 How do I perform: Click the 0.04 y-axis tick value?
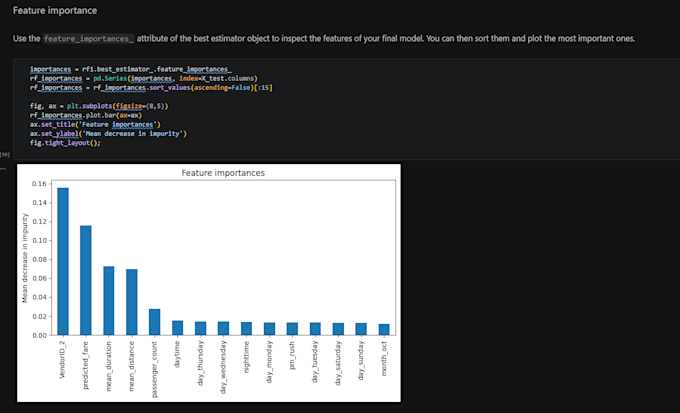39,297
